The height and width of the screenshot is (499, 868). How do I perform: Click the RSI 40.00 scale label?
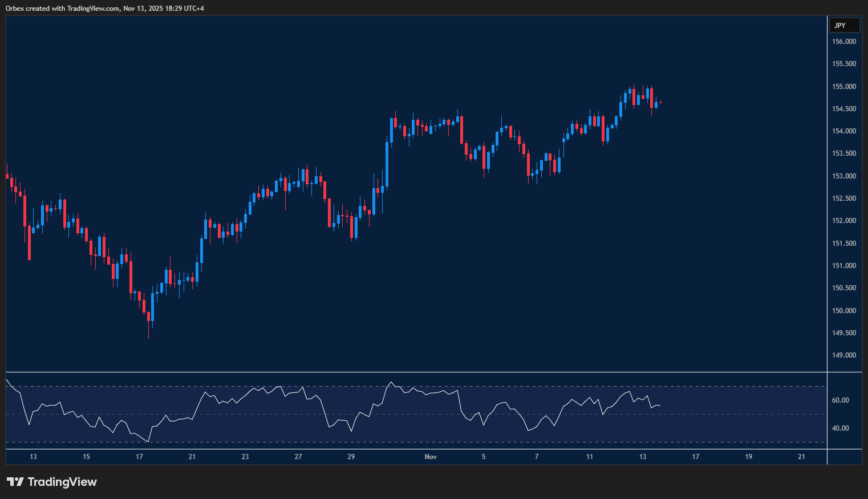[x=840, y=428]
